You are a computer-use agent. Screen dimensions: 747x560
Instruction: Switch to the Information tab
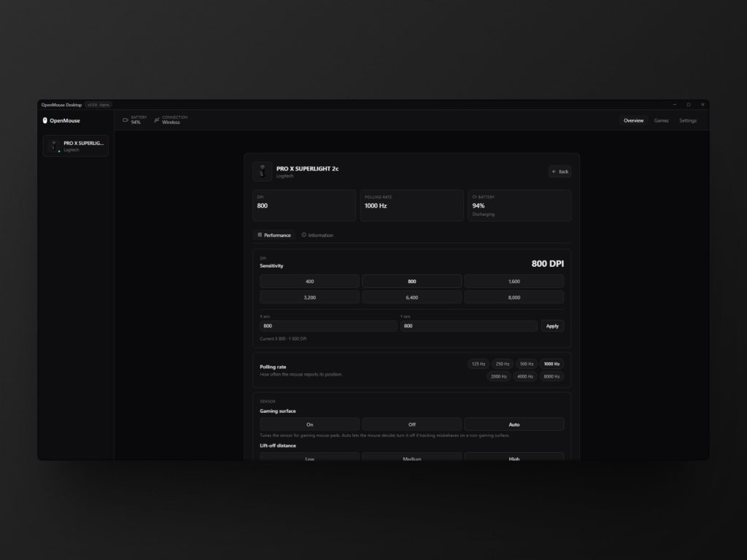coord(317,235)
